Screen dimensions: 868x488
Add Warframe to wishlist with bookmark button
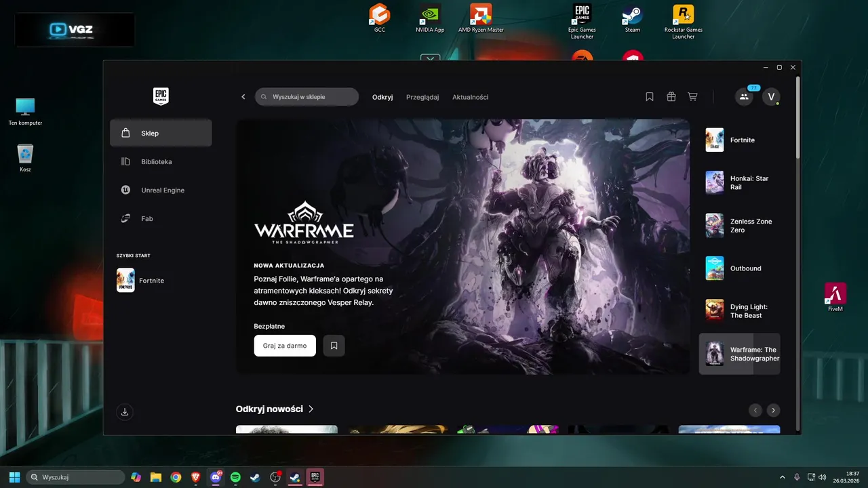[x=334, y=346]
